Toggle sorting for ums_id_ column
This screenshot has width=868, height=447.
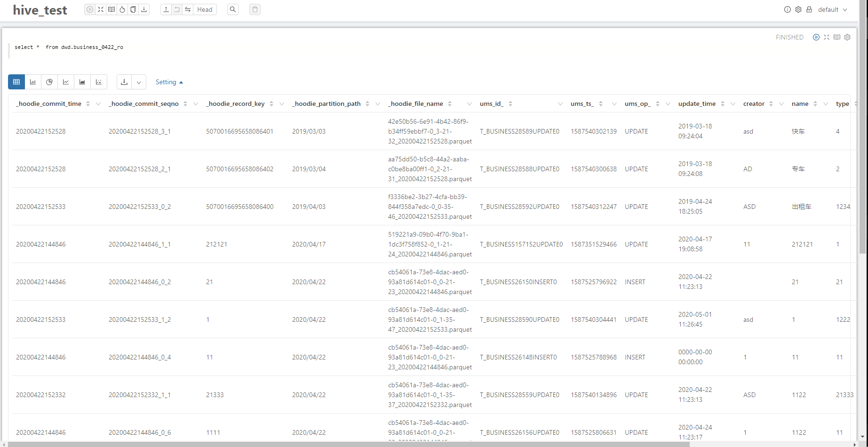(x=510, y=104)
